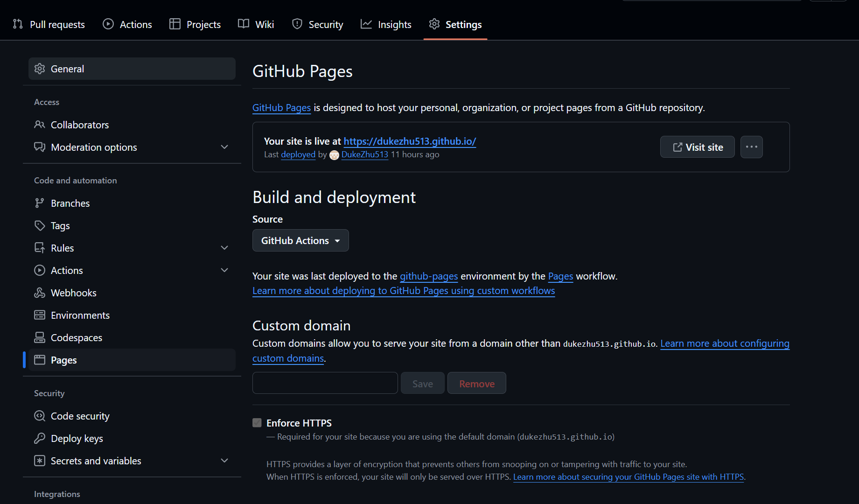Click the Tags icon in sidebar
Screen dimensions: 859x504
[40, 225]
